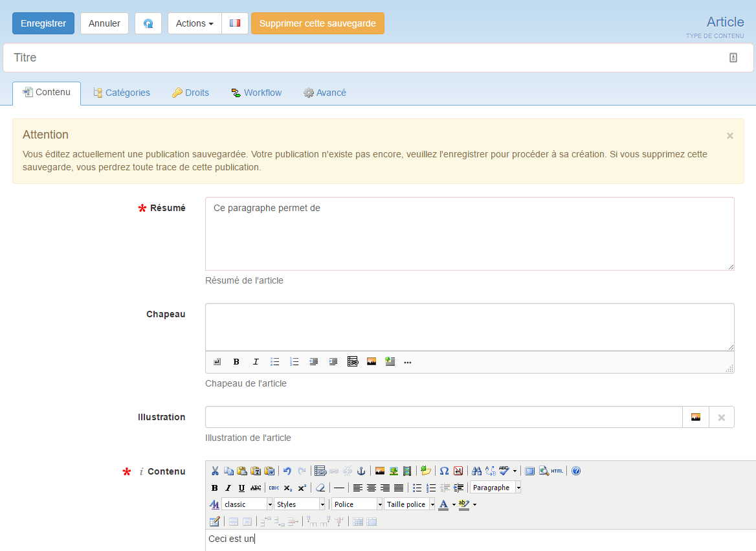Open the Catégories tab
The width and height of the screenshot is (756, 551).
(122, 93)
